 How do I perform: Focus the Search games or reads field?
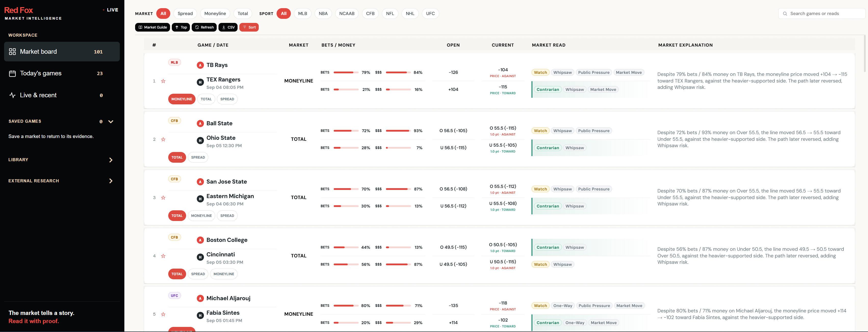tap(822, 13)
